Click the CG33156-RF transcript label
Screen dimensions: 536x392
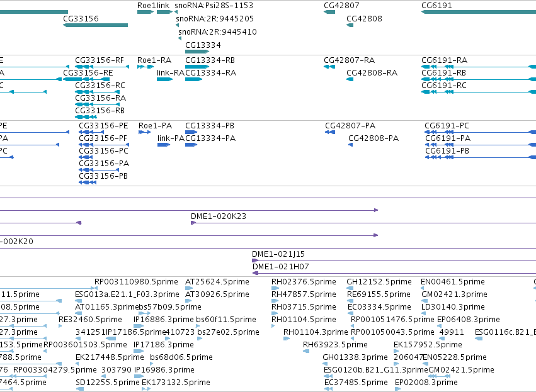tap(100, 60)
